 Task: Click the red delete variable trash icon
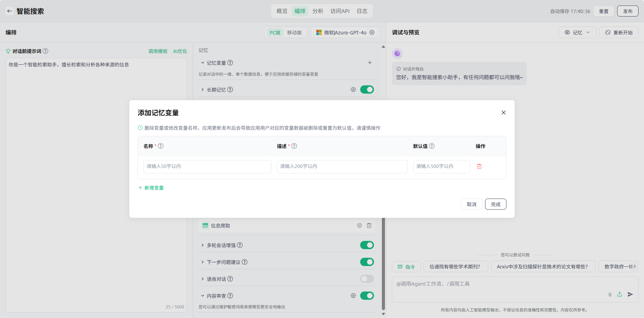pos(479,166)
